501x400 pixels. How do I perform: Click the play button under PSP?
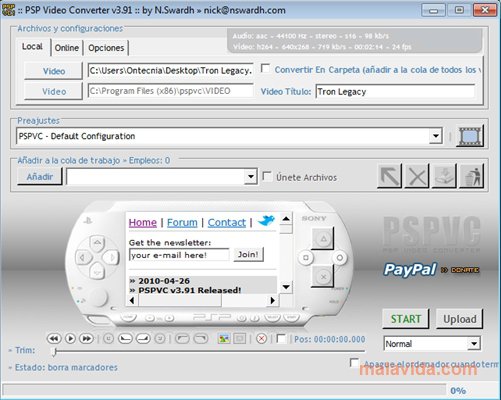[70, 339]
